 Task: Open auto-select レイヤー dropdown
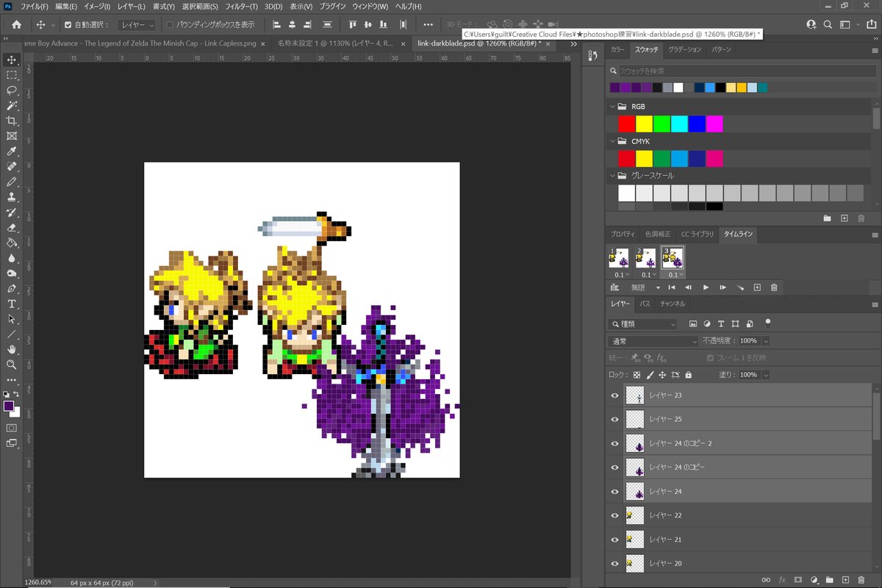[x=137, y=24]
